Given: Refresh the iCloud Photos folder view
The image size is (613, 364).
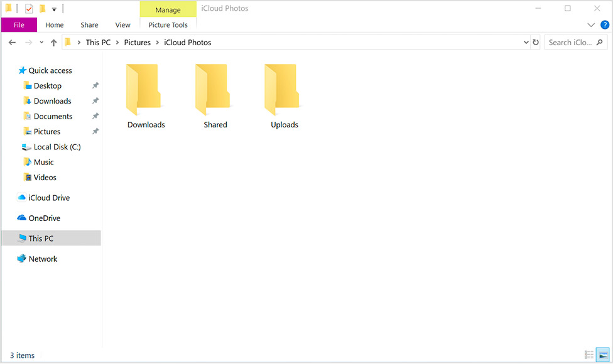Looking at the screenshot, I should point(536,42).
